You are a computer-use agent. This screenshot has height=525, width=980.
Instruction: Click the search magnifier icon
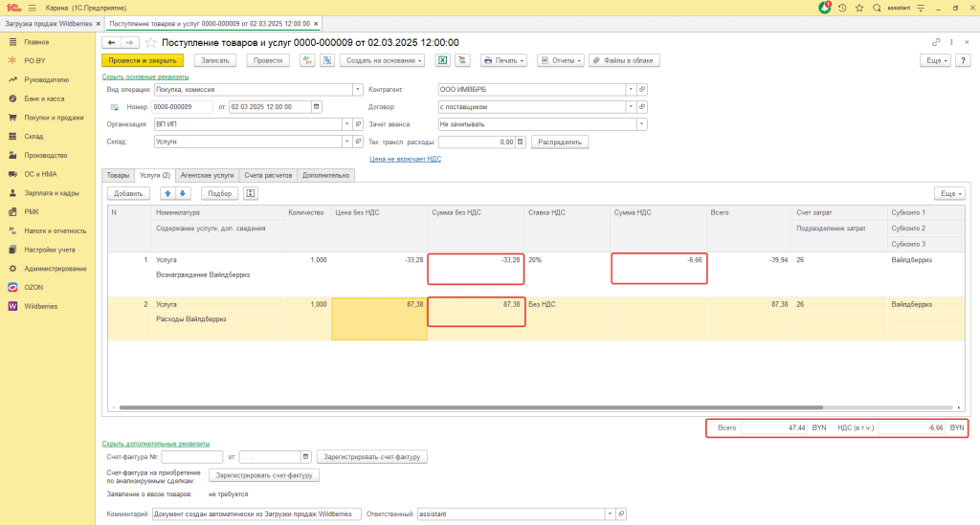pyautogui.click(x=877, y=8)
